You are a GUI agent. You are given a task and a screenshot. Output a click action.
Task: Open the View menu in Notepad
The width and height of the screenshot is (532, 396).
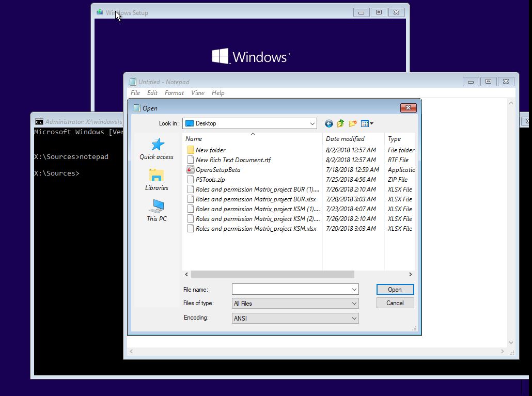[x=197, y=93]
